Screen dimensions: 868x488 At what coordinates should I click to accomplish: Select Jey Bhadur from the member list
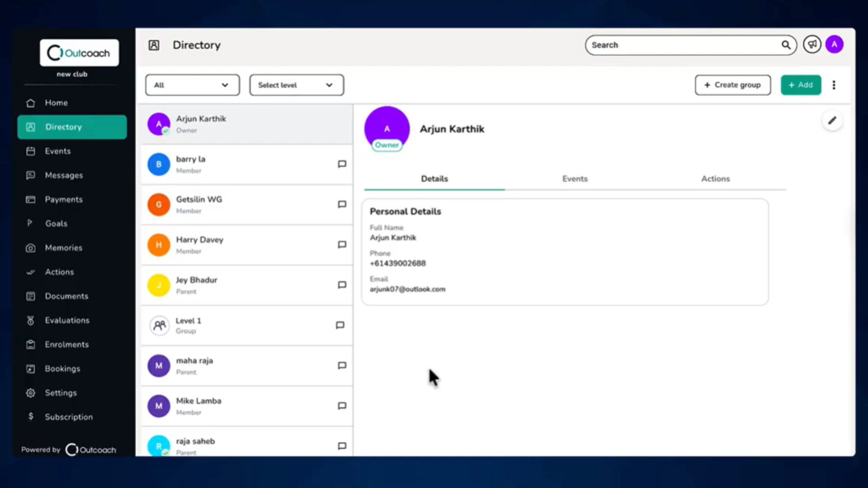pos(247,285)
